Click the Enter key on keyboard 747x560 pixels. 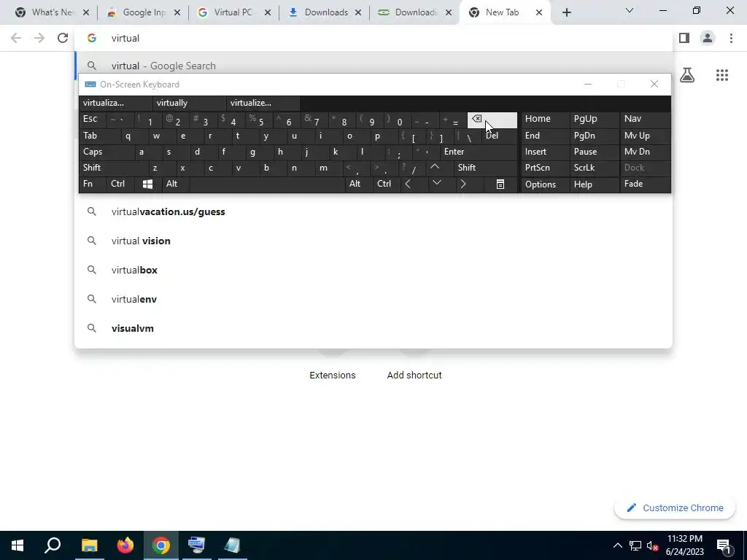click(x=479, y=152)
